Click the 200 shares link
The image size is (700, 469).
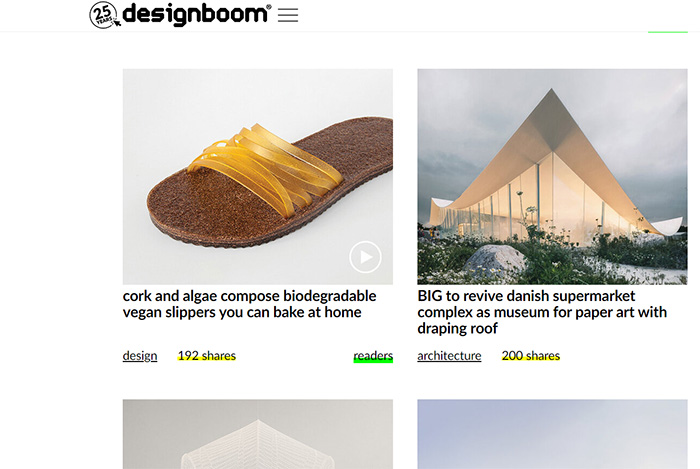click(531, 356)
